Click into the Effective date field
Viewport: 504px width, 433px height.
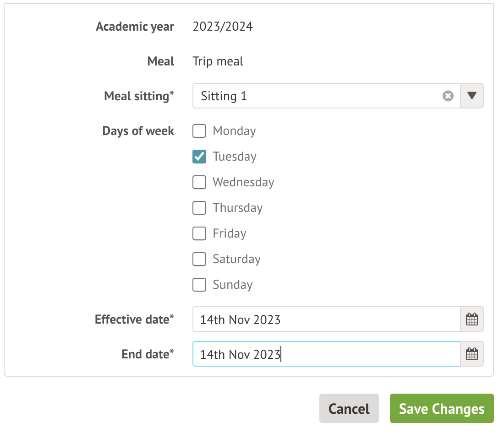325,319
